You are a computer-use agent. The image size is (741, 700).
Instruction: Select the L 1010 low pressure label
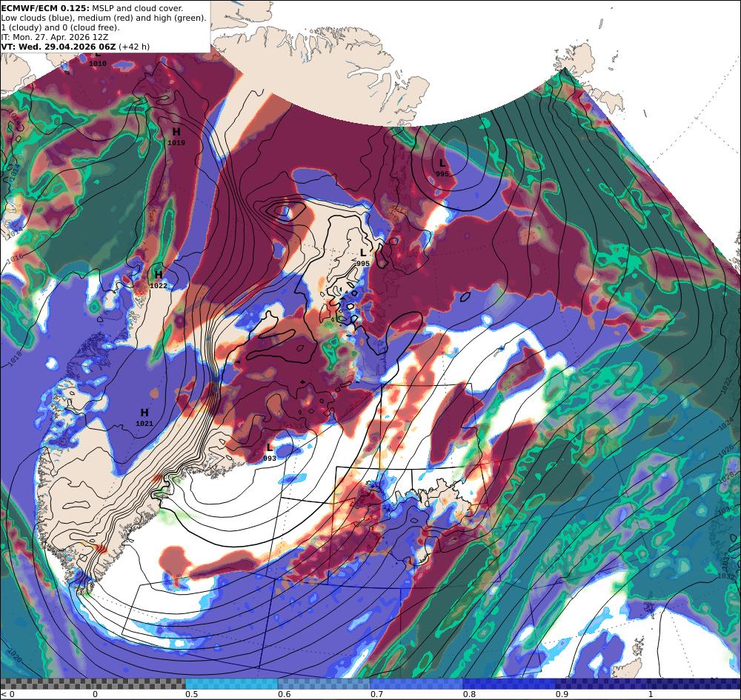coord(98,59)
